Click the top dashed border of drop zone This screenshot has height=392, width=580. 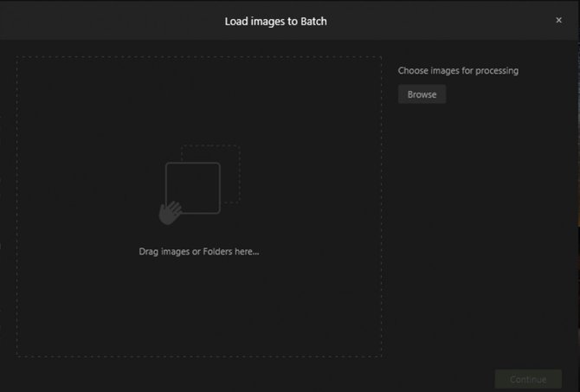pyautogui.click(x=199, y=57)
